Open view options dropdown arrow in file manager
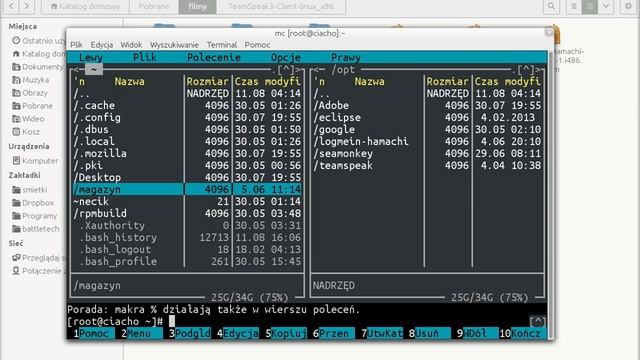This screenshot has width=640, height=360. tap(606, 6)
